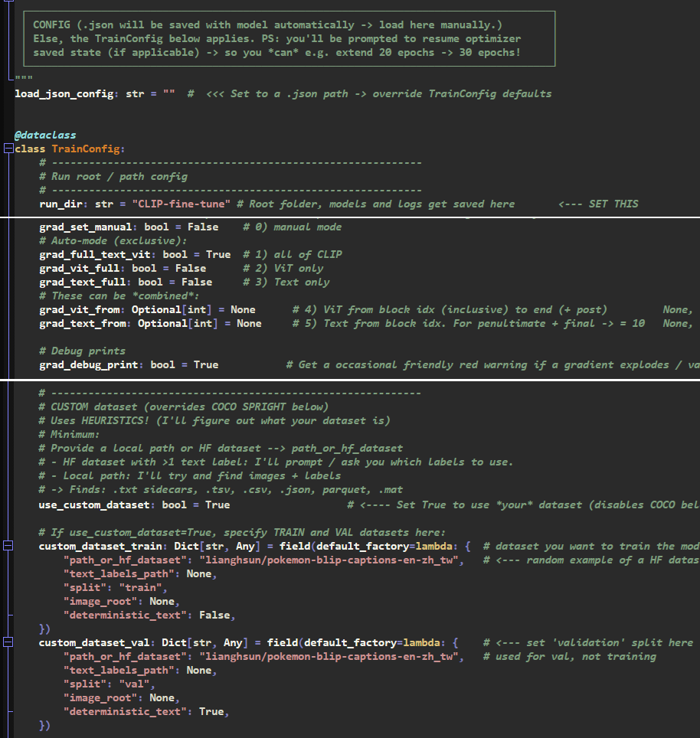The image size is (700, 738).
Task: Collapse the custom_dataset_train code fold
Action: (8, 546)
